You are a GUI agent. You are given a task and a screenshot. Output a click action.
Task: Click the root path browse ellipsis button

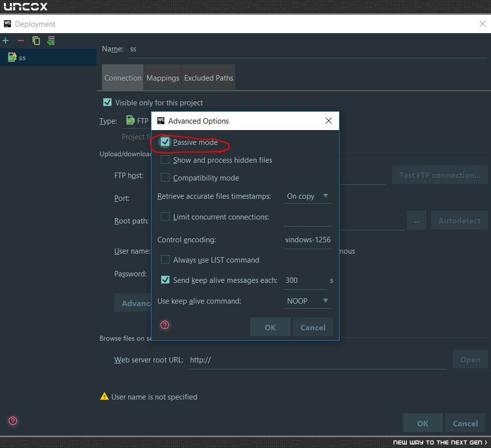coord(416,221)
